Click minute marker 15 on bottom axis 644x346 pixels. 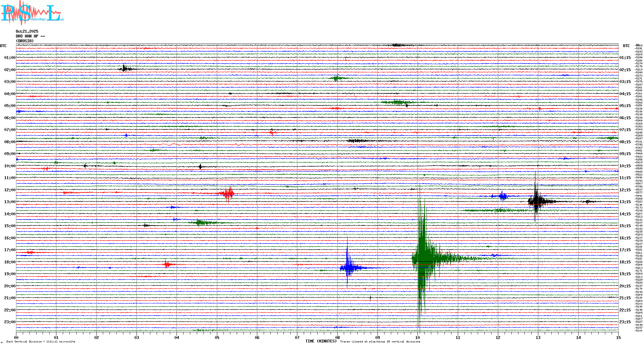[618, 337]
